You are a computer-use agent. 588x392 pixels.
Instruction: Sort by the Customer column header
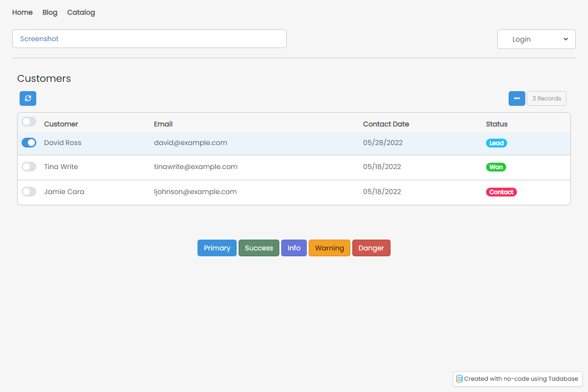click(61, 124)
